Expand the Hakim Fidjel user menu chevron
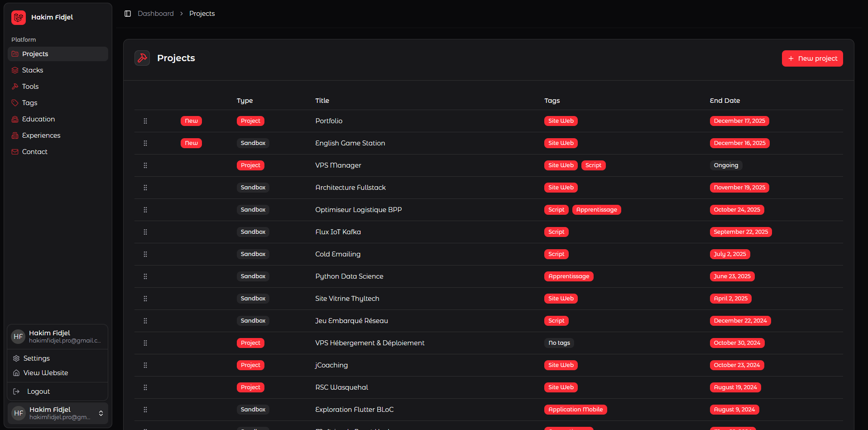 point(101,413)
